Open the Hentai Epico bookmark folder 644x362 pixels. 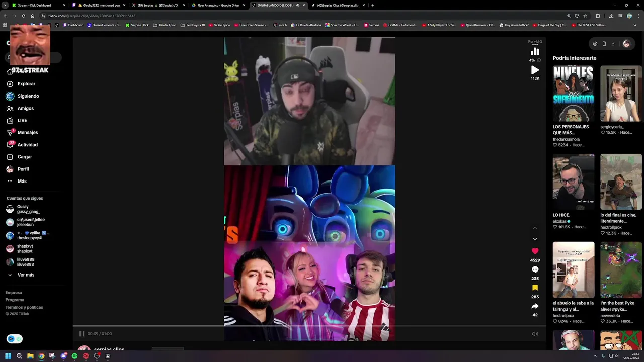165,25
